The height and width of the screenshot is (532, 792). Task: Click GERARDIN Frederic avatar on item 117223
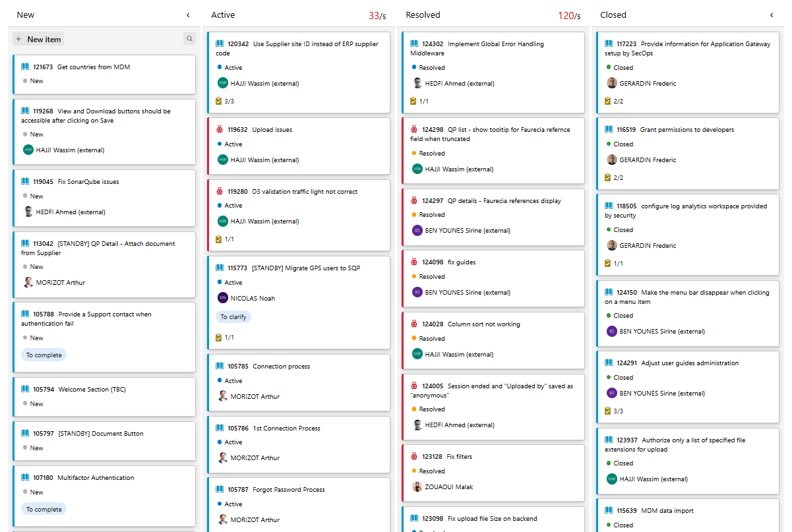tap(612, 83)
